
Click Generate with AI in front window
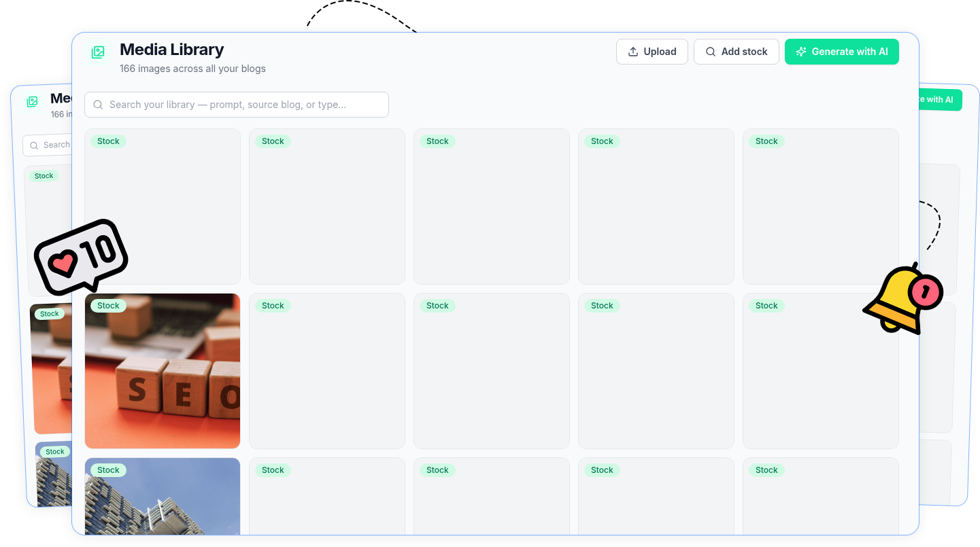[841, 52]
